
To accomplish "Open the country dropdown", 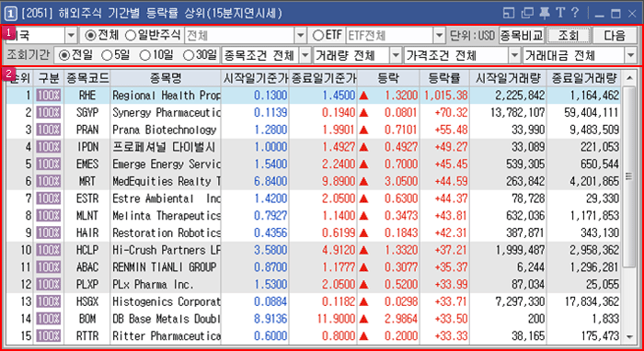I will [71, 36].
